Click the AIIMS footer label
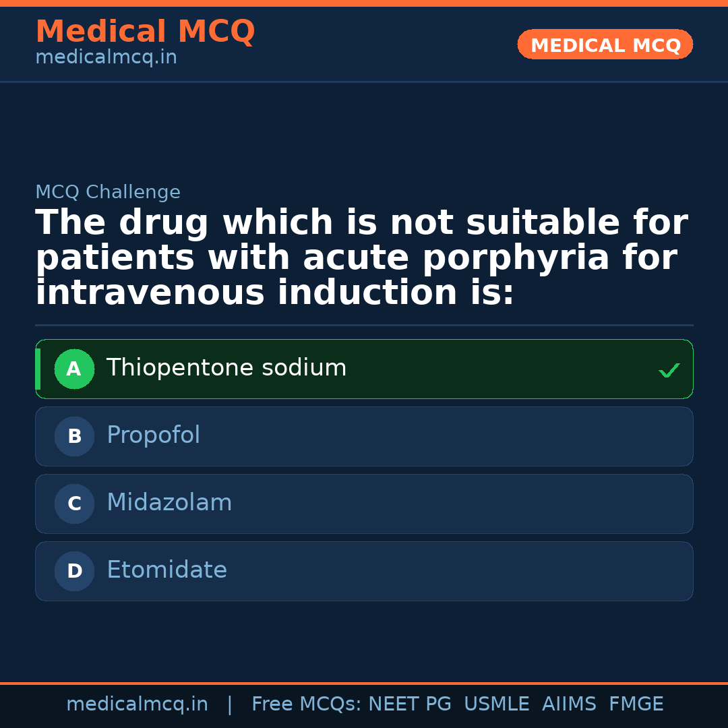Viewport: 728px width, 728px height. (569, 704)
